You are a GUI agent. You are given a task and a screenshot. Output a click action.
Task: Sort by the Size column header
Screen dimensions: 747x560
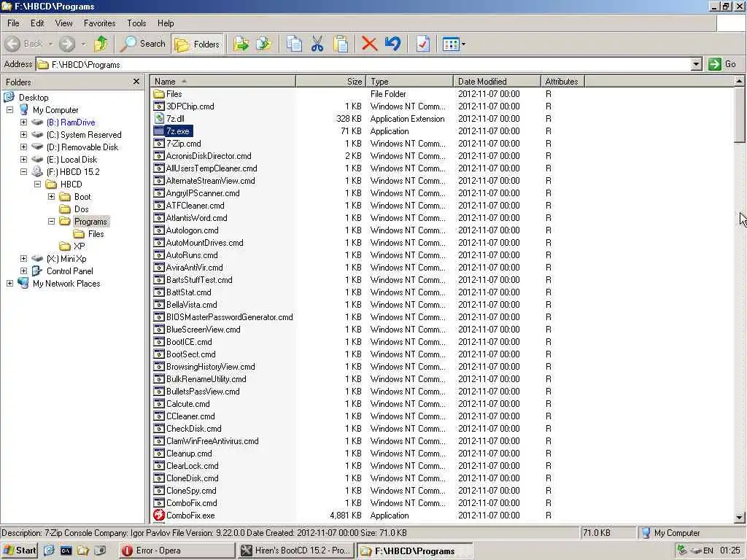pos(331,82)
